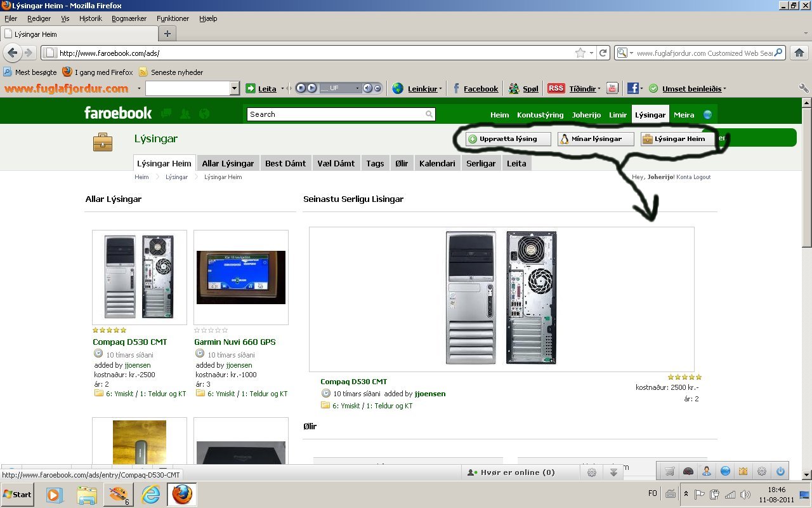Open the Umset beinleiðis dropdown

(724, 89)
